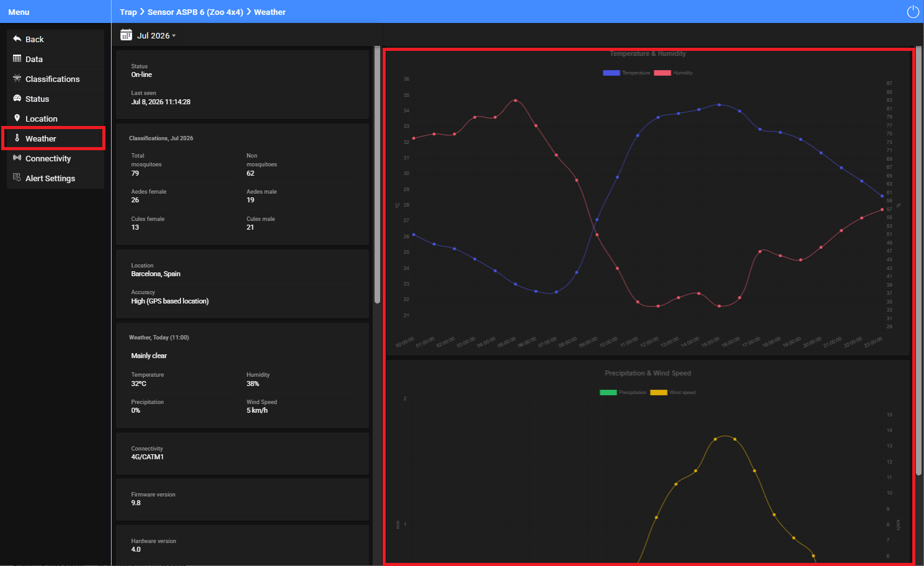Screen dimensions: 924x566
Task: Click connectivity value 4G/CATM1
Action: pos(148,457)
